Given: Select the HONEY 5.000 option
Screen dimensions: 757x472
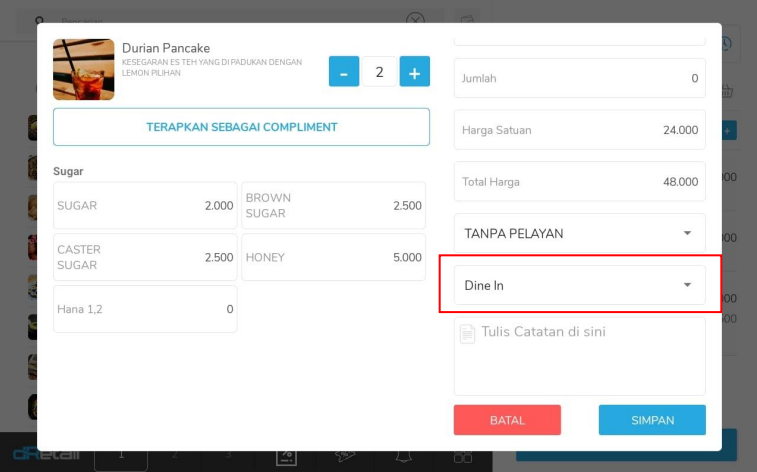Looking at the screenshot, I should [333, 258].
